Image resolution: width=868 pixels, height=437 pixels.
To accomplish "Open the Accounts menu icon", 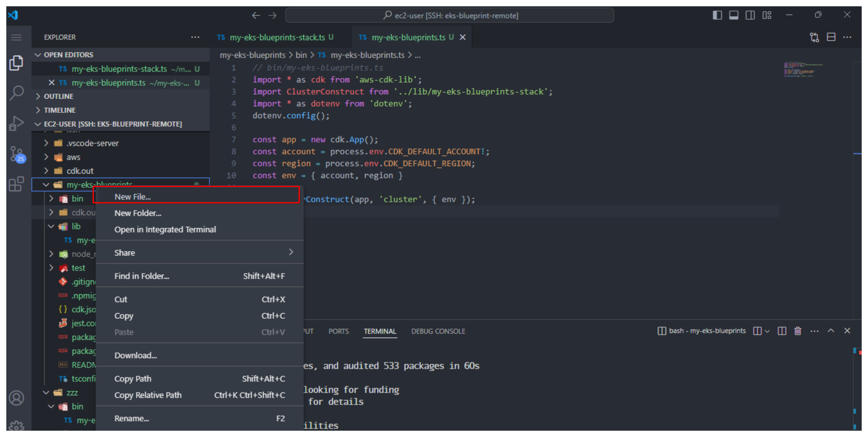I will pos(16,398).
